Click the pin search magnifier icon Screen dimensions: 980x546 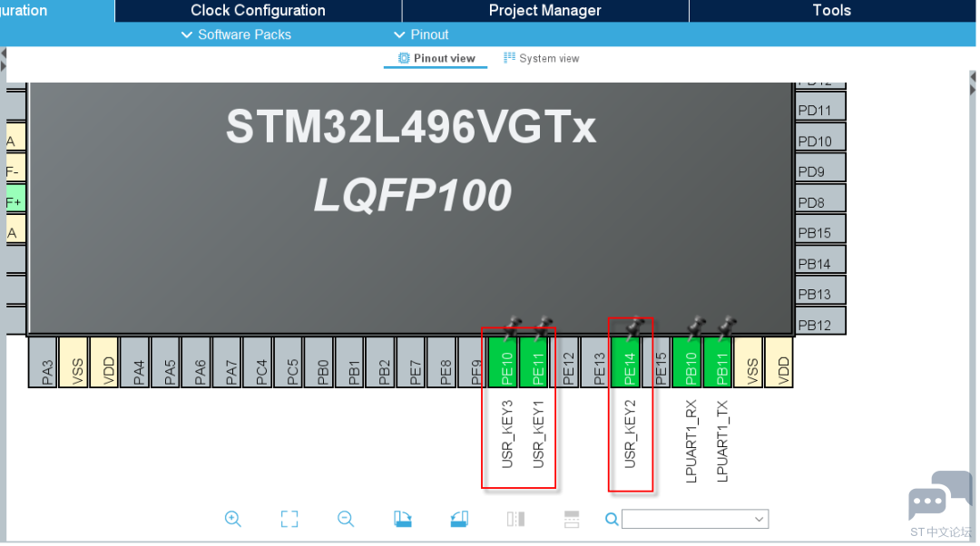(612, 519)
